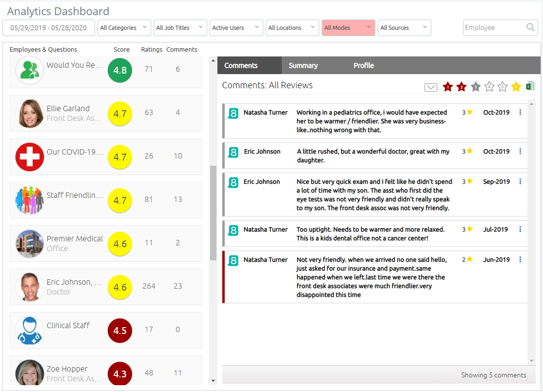Open the All Modes dropdown
The height and width of the screenshot is (392, 543).
pos(348,28)
